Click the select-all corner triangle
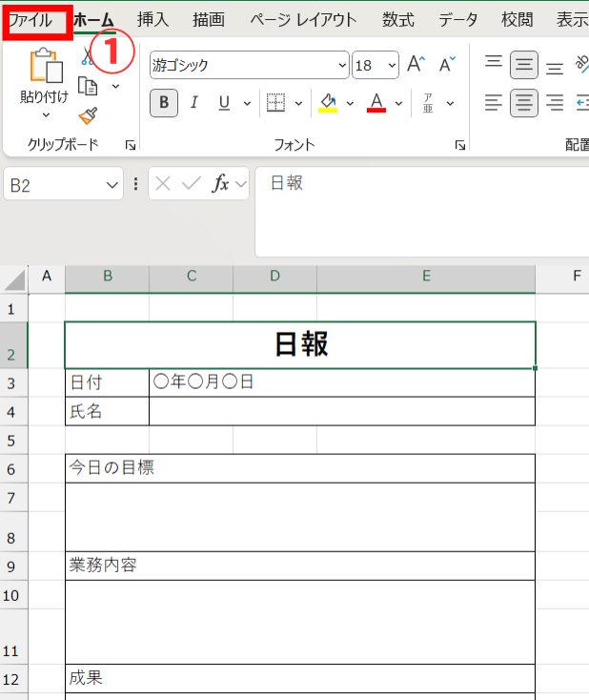Viewport: 589px width, 700px height. (x=14, y=280)
